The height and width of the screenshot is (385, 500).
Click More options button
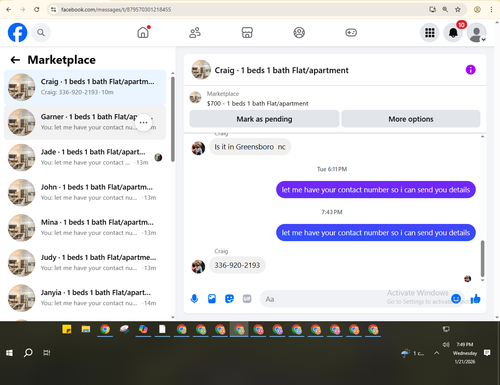pos(411,119)
